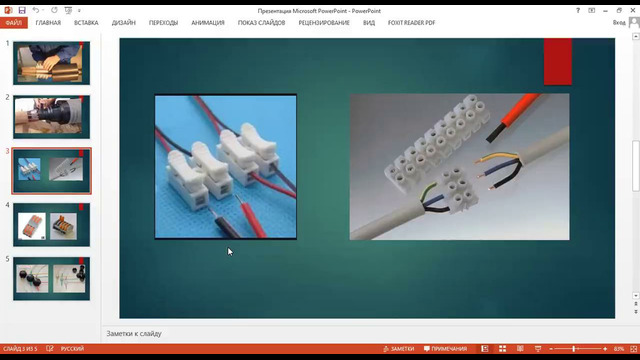Open the FOXIT READER PDF tab

[x=411, y=23]
